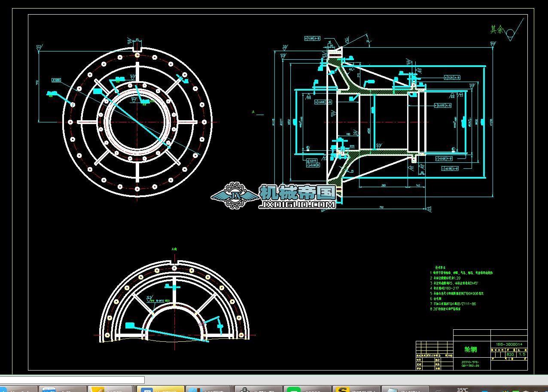
Task: Click the JXDIGUO.COM watermark text
Action: tap(297, 205)
